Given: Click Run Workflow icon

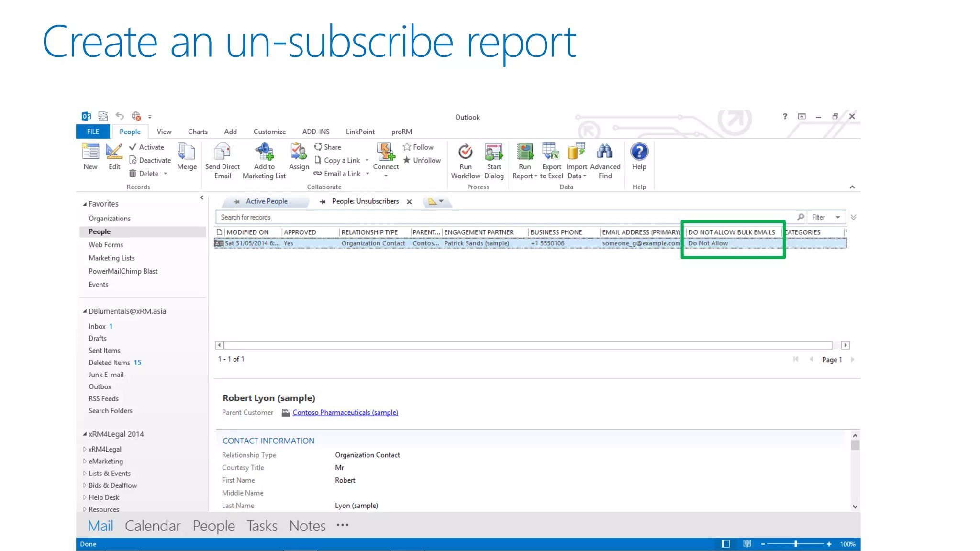Looking at the screenshot, I should point(465,152).
